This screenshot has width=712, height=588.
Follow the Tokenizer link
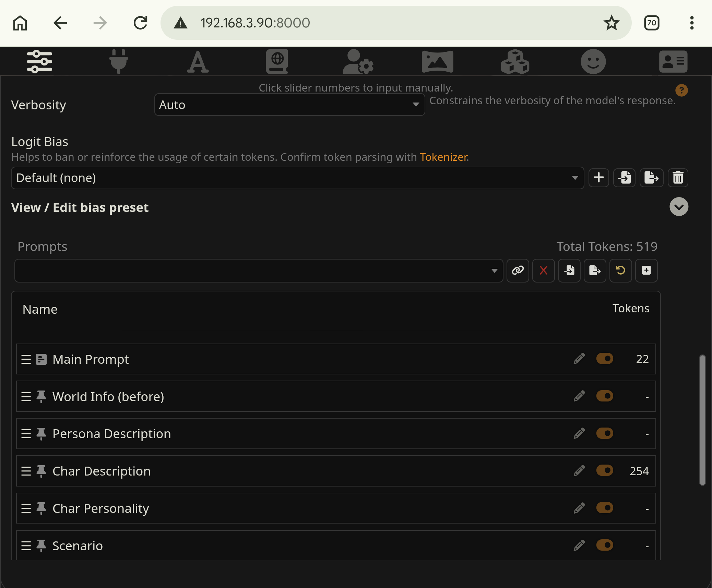click(x=444, y=157)
